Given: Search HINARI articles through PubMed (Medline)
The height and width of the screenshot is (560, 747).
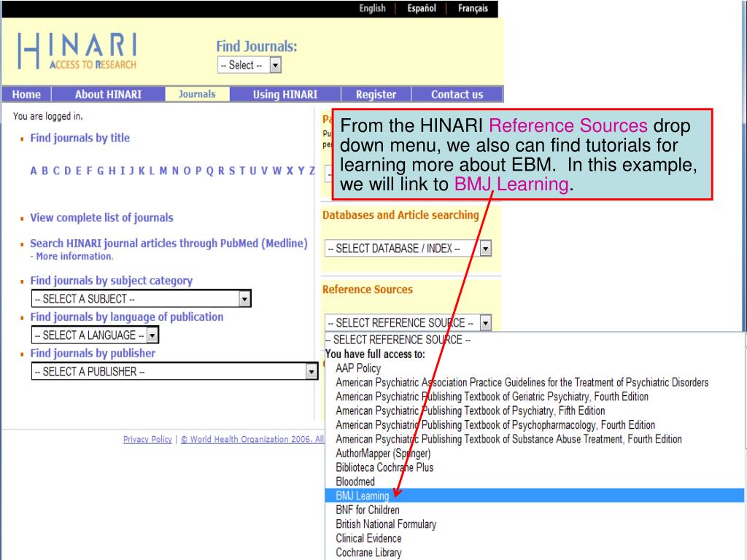Looking at the screenshot, I should coord(169,244).
